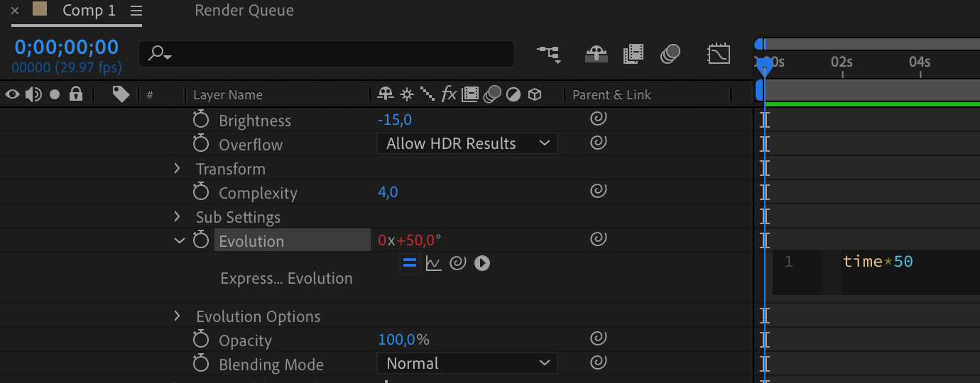Open Expression language menu play arrow
The image size is (980, 383).
click(482, 263)
